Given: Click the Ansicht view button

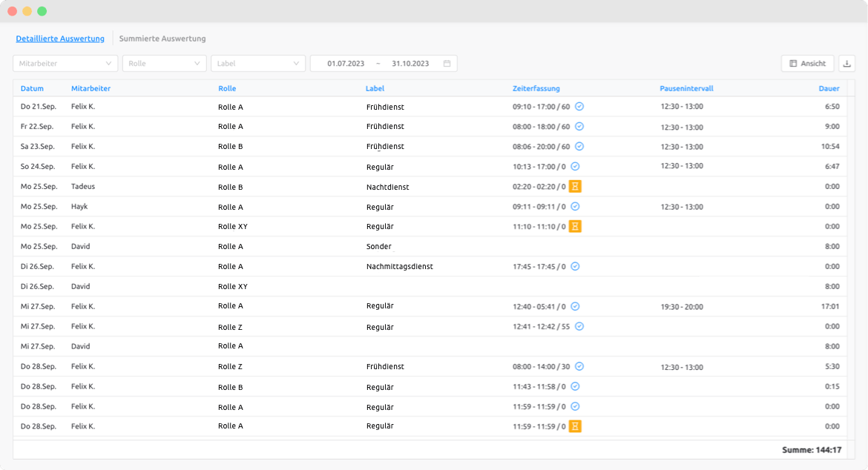Looking at the screenshot, I should click(808, 64).
